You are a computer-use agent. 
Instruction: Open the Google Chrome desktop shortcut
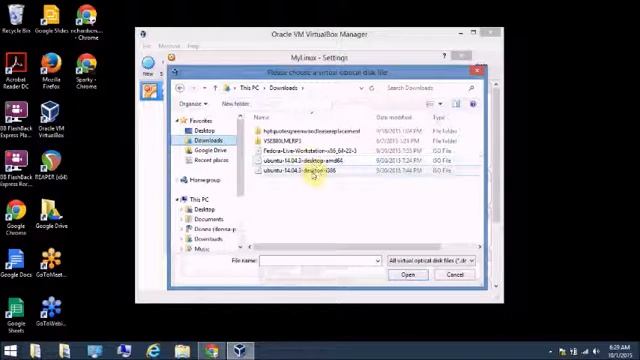click(x=16, y=217)
